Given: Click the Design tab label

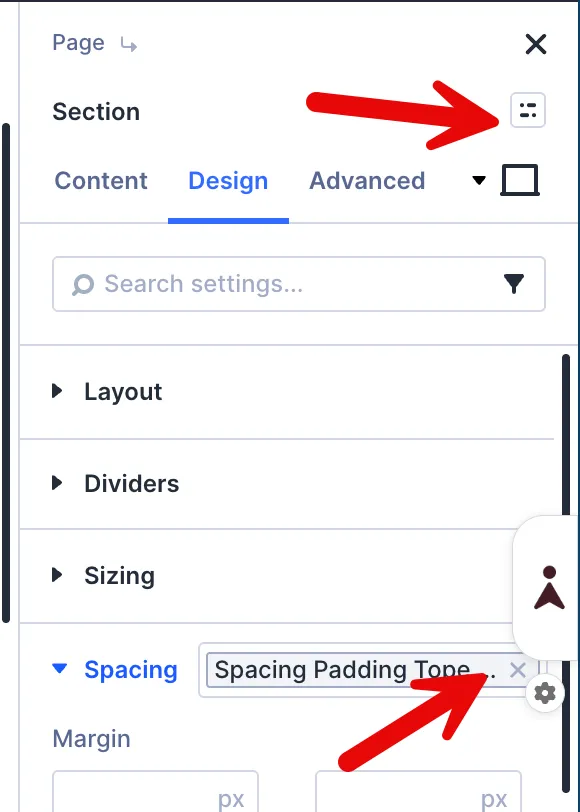Looking at the screenshot, I should pos(228,181).
